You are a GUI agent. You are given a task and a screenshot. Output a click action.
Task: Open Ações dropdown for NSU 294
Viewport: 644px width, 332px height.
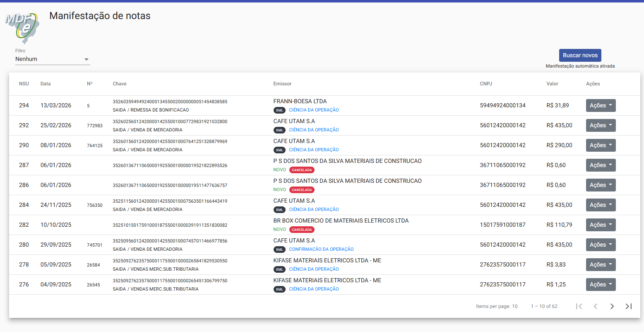[x=601, y=106]
